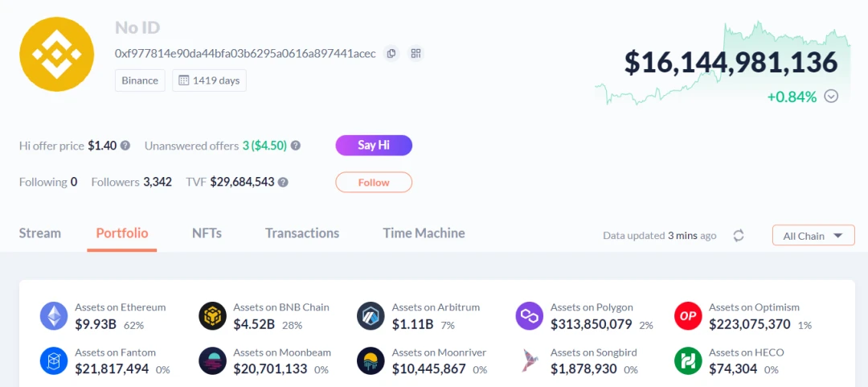The height and width of the screenshot is (387, 868).
Task: Select the Ethereum assets icon
Action: click(54, 316)
